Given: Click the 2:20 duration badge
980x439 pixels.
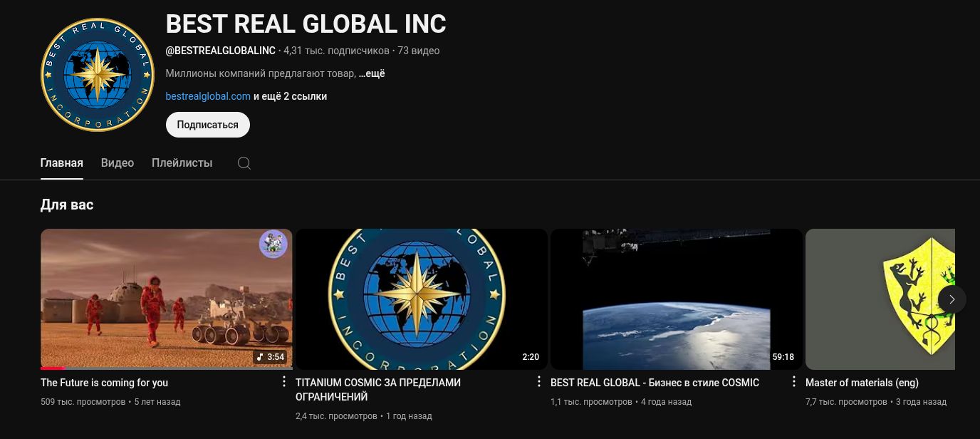Looking at the screenshot, I should tap(531, 357).
